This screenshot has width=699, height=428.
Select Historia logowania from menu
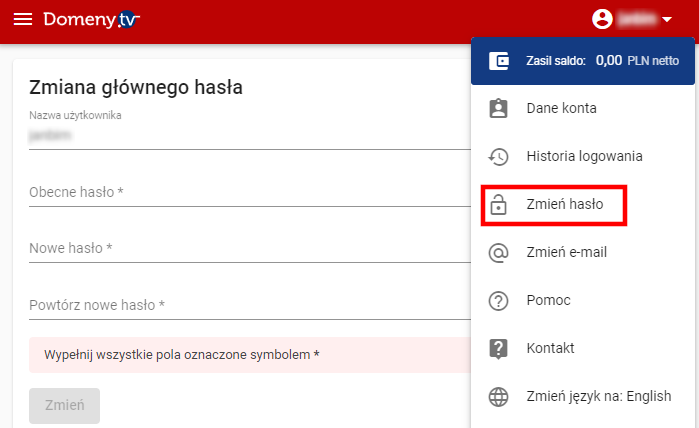coord(584,156)
